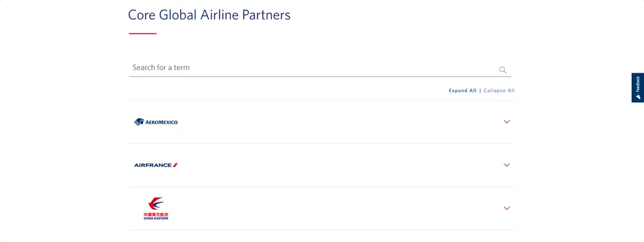Click the Chinese characters under China Eastern emblem
This screenshot has height=242, width=644.
[156, 214]
